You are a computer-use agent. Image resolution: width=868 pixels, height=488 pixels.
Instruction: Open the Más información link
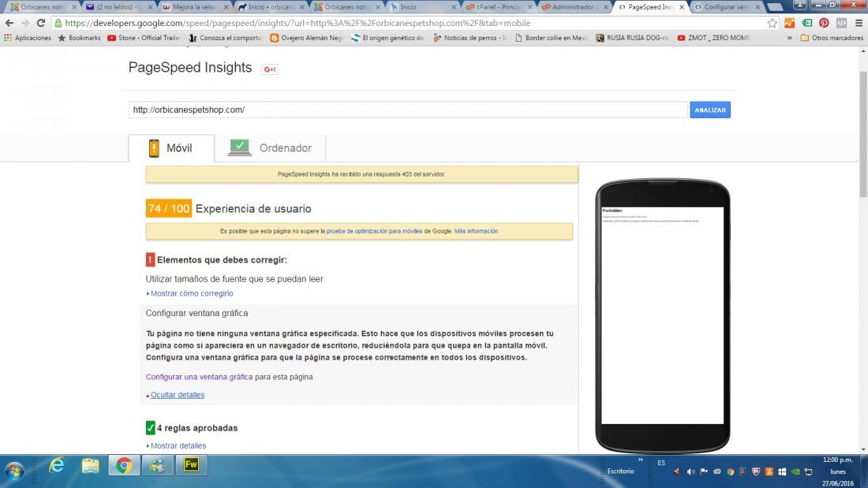point(476,231)
